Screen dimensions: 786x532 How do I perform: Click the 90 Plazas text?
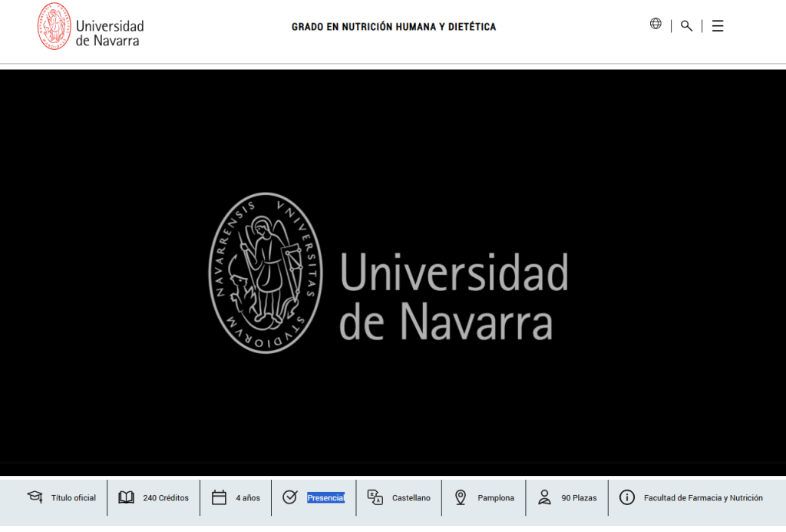[579, 498]
